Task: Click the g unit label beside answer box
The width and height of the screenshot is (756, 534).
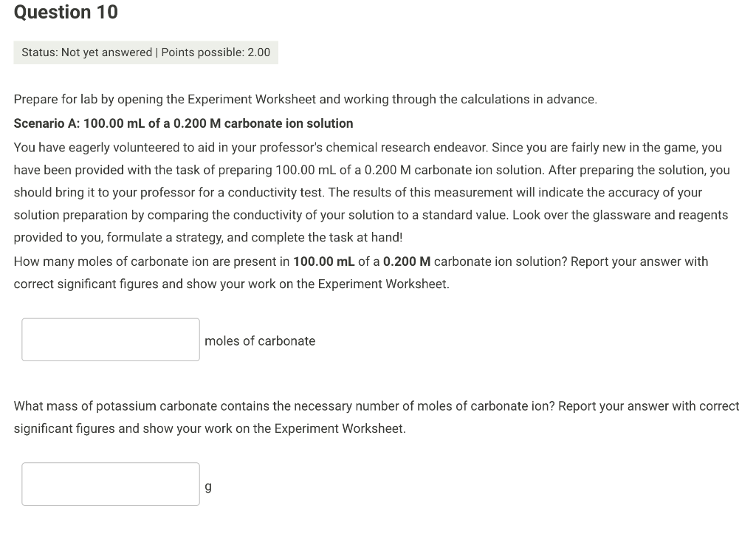Action: [207, 485]
